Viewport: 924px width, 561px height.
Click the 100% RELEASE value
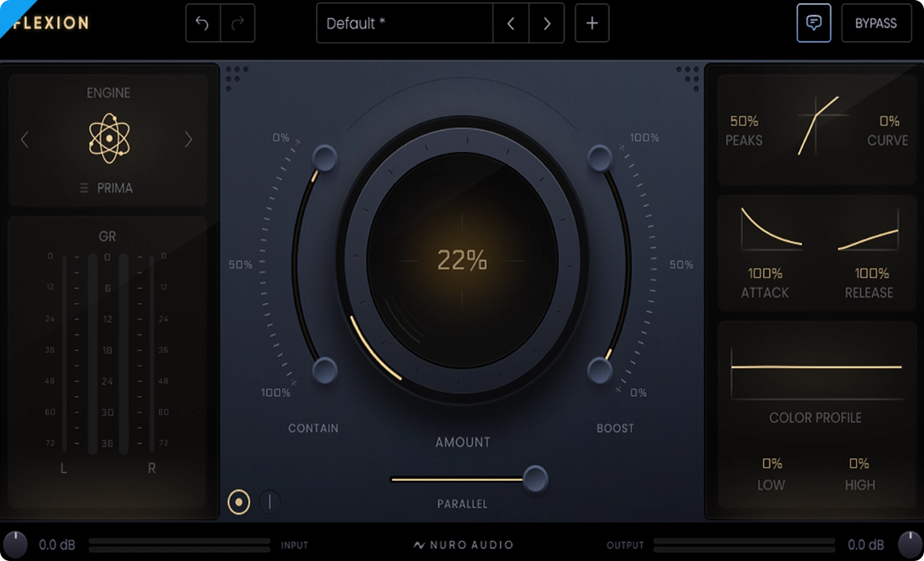click(x=871, y=273)
